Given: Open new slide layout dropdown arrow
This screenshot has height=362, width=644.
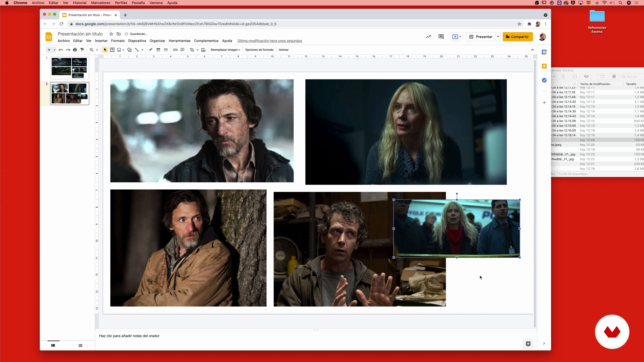Looking at the screenshot, I should (54, 50).
